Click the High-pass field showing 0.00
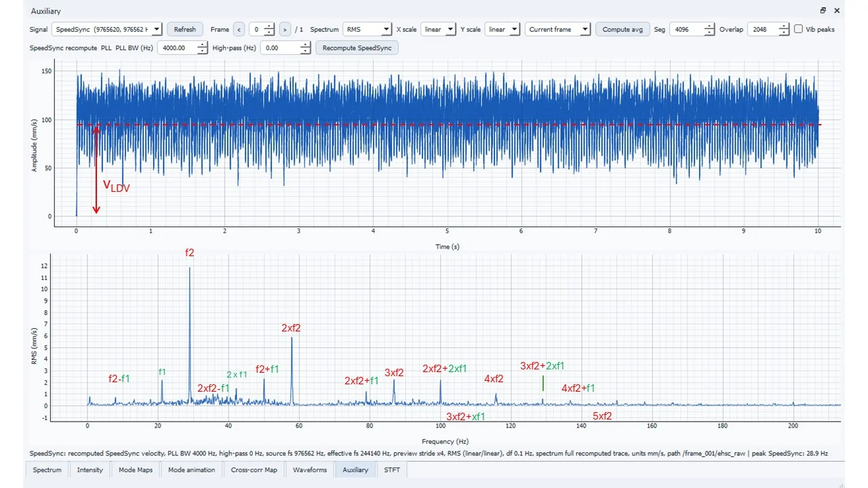868x488 pixels. click(x=286, y=48)
